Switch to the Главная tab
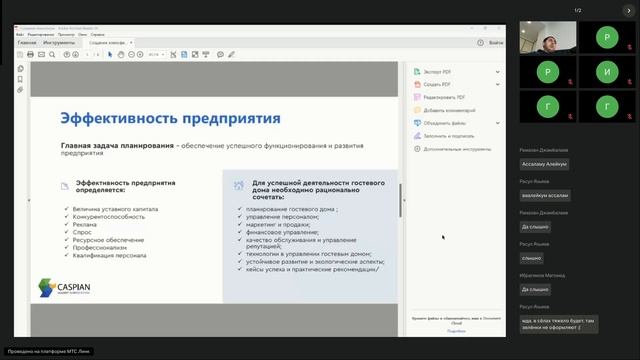 (27, 42)
